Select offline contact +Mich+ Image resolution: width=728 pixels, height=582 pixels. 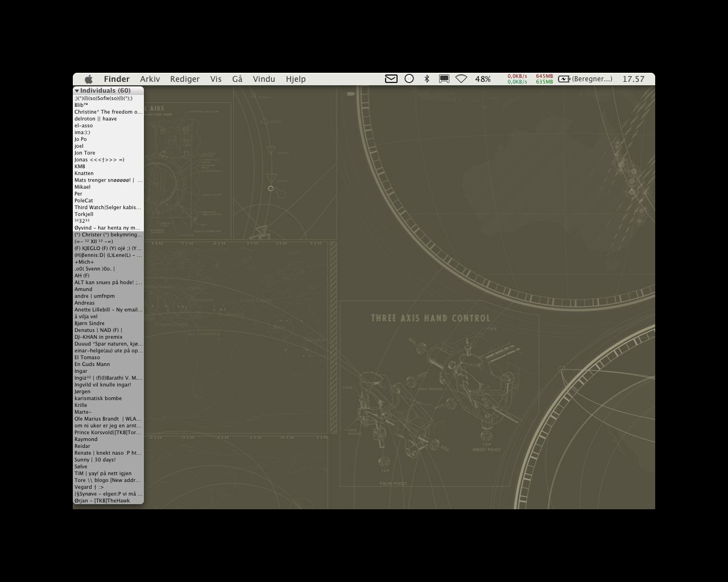click(108, 262)
